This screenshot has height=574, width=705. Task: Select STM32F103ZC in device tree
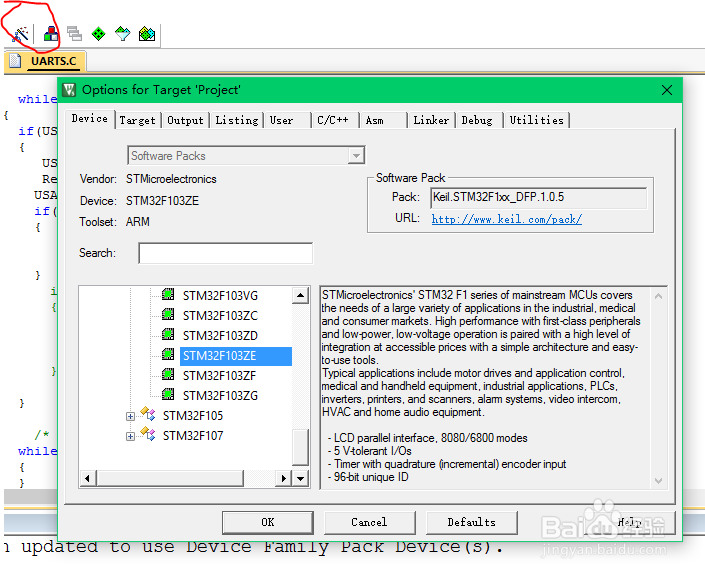click(220, 316)
